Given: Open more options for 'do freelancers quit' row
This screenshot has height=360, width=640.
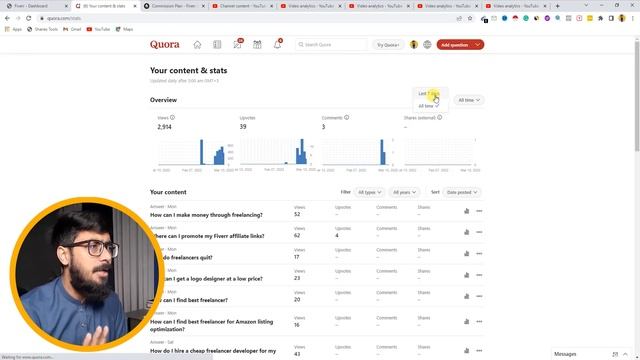Looking at the screenshot, I should pos(479,253).
